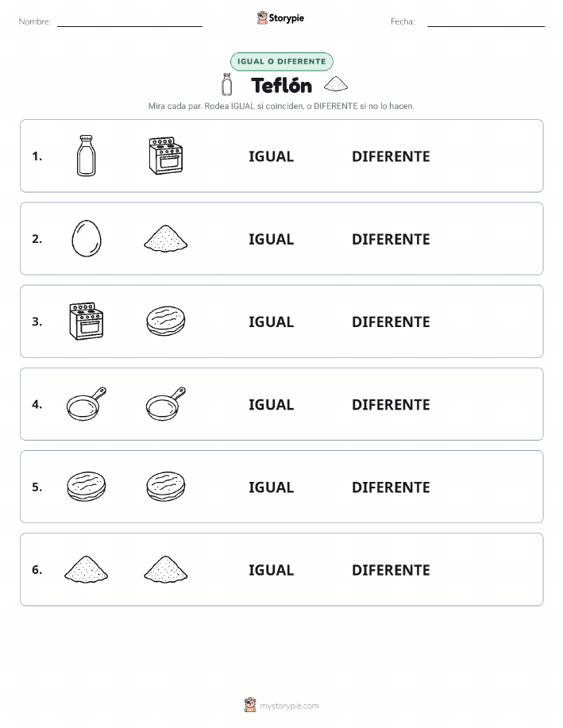Choose DIFERENTE for row 3

391,322
